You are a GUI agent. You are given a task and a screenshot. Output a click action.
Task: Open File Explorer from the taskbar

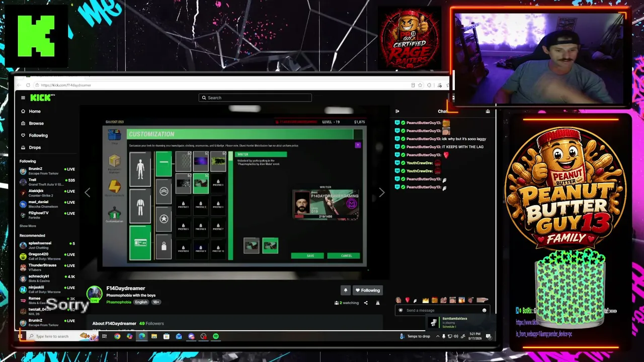[154, 336]
